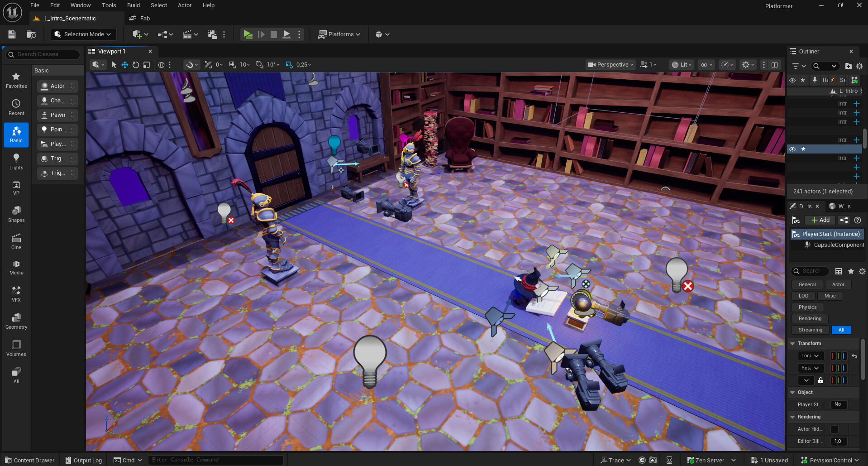
Task: Save the current level with disk icon
Action: coord(12,34)
